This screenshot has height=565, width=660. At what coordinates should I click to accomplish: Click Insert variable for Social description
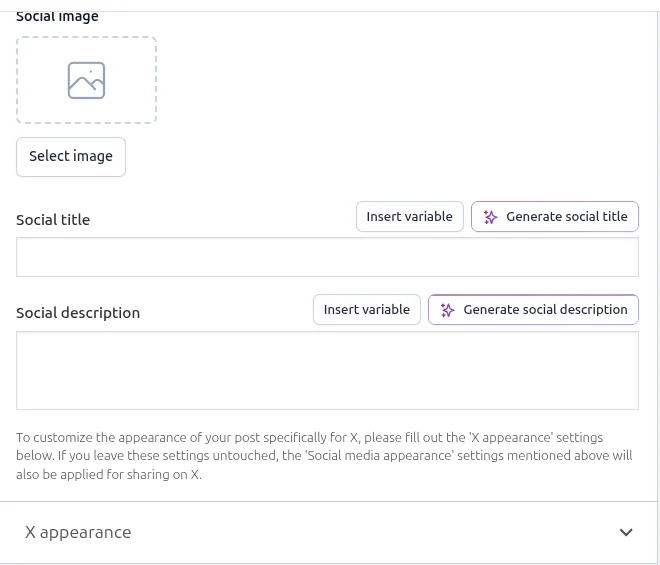pos(367,309)
